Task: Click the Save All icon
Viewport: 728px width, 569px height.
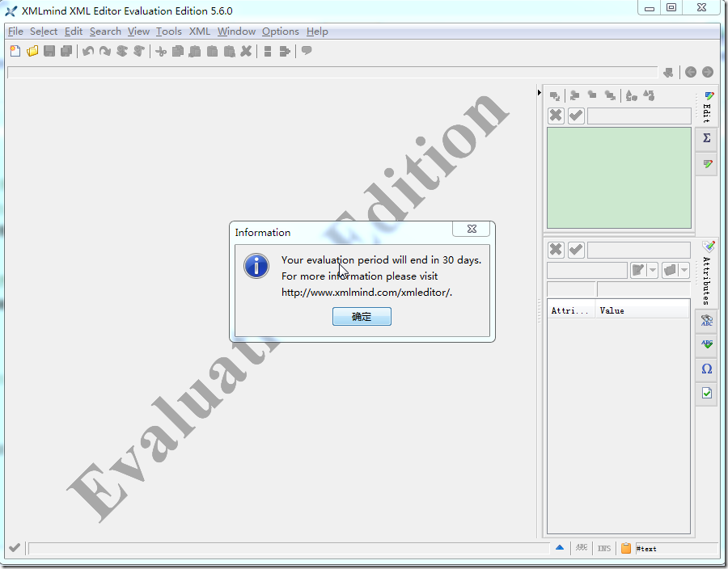Action: pyautogui.click(x=66, y=51)
